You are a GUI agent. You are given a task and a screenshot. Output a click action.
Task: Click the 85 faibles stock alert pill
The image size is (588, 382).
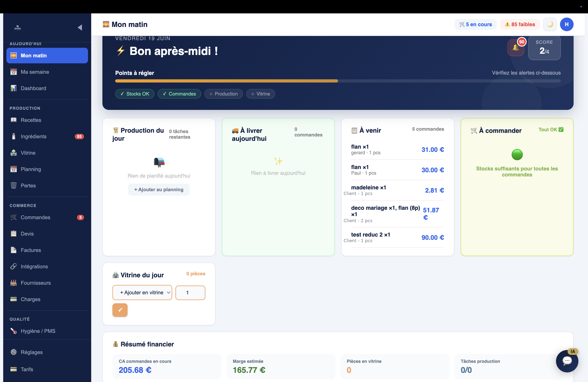[520, 24]
